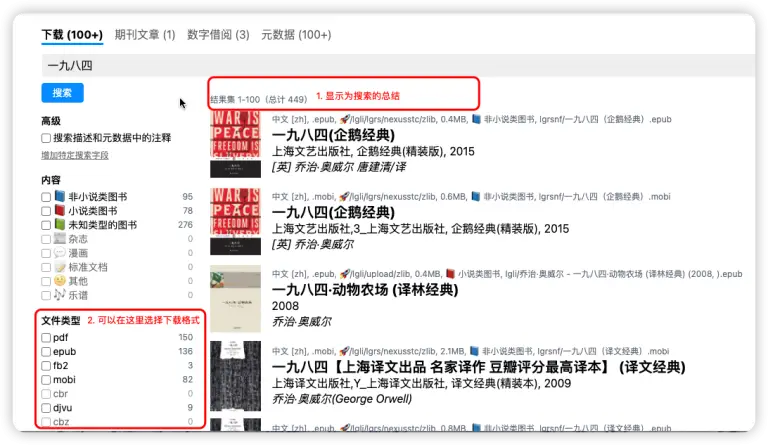Click the search field containing 一九八四
The width and height of the screenshot is (768, 445).
(398, 66)
